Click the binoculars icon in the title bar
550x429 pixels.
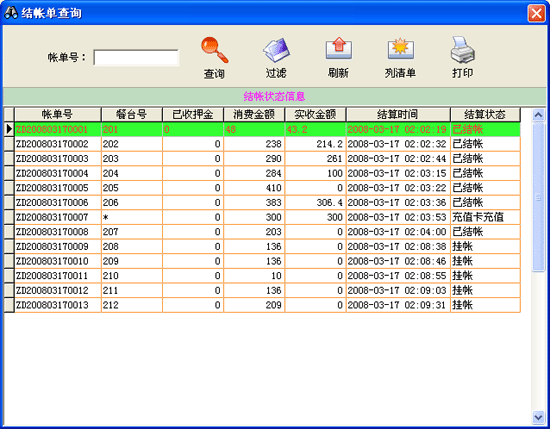pyautogui.click(x=11, y=13)
